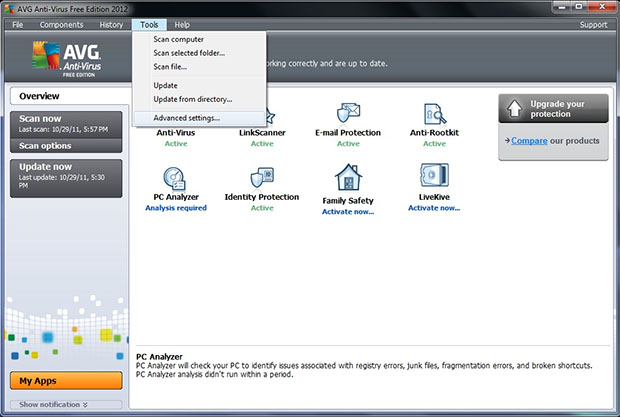Screen dimensions: 620x417
Task: Click PC Analyzer Analysis required link
Action: pos(176,208)
